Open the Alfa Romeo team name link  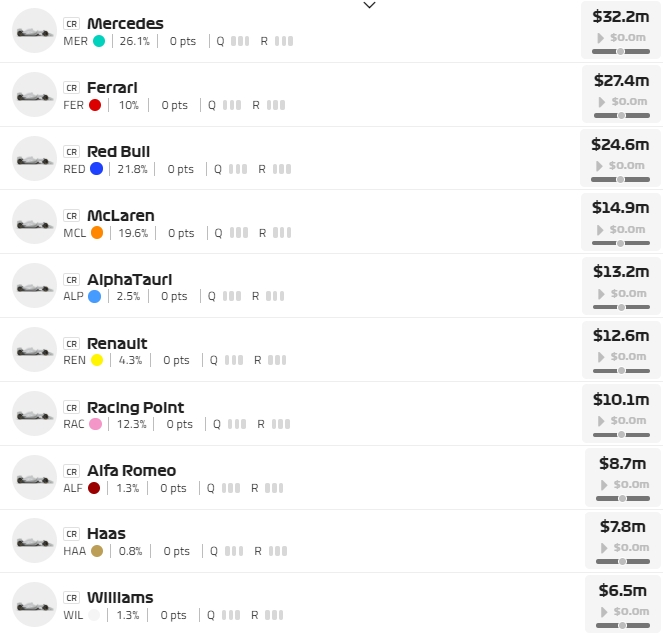(131, 471)
